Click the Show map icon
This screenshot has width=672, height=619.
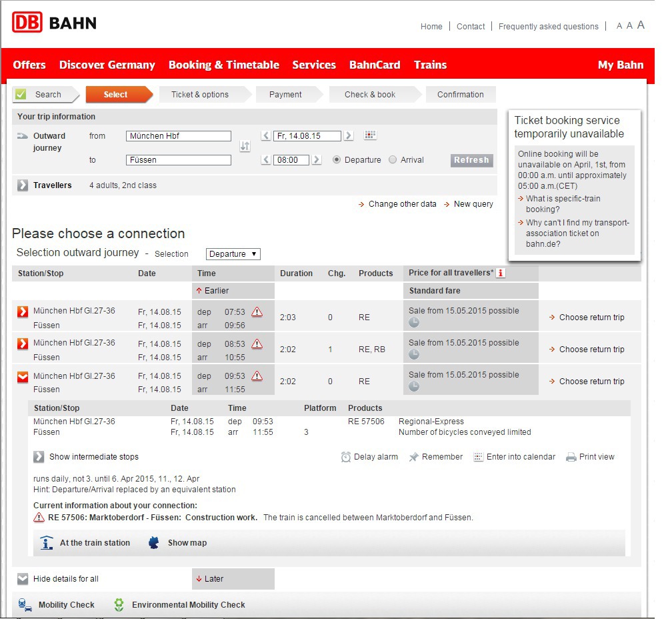[153, 543]
